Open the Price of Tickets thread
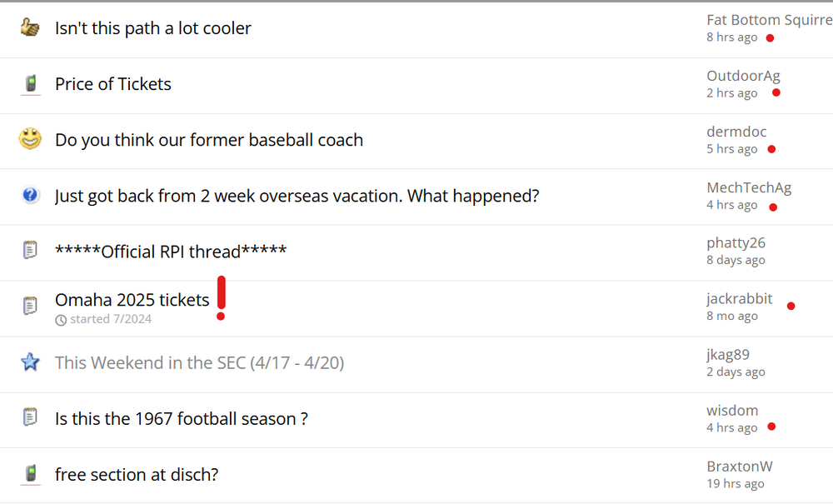This screenshot has width=833, height=504. (113, 84)
